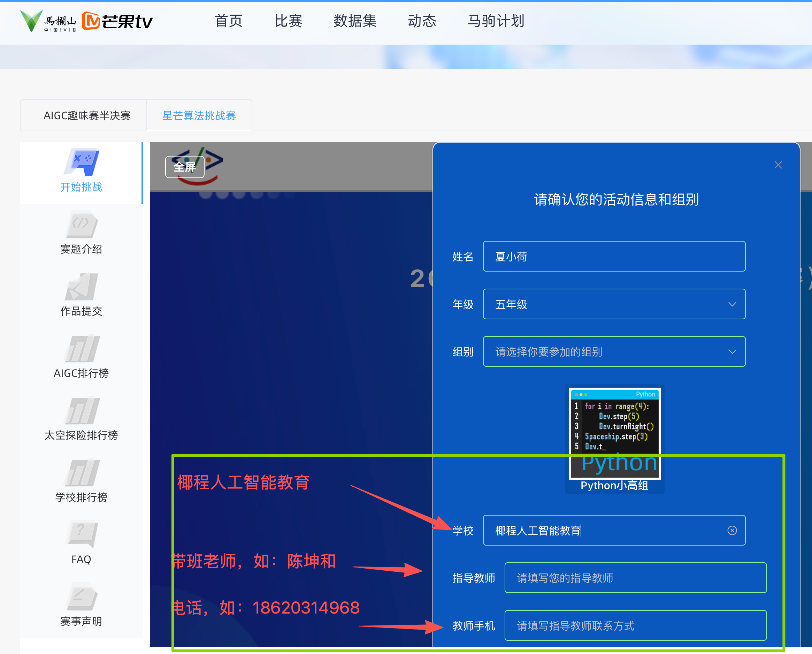This screenshot has width=812, height=654.
Task: Open 动态 in top navigation
Action: (422, 21)
